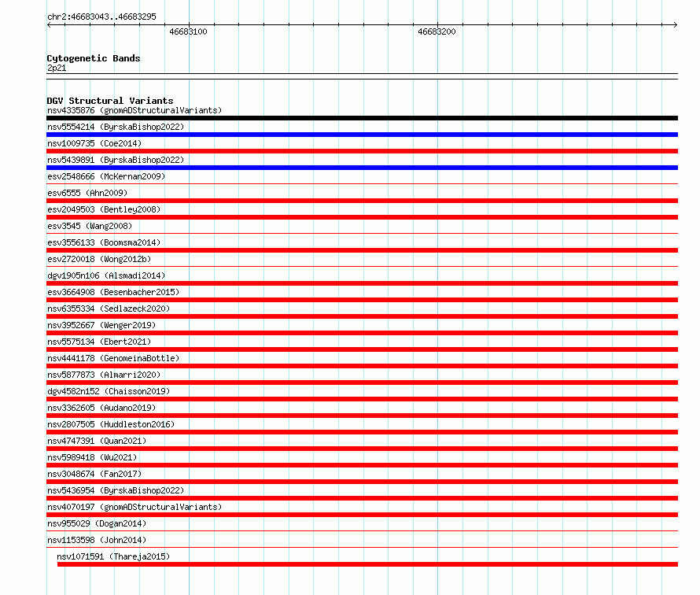Screen dimensions: 700x595
Task: Click the Cytogenetic Bands track title
Action: pos(94,58)
